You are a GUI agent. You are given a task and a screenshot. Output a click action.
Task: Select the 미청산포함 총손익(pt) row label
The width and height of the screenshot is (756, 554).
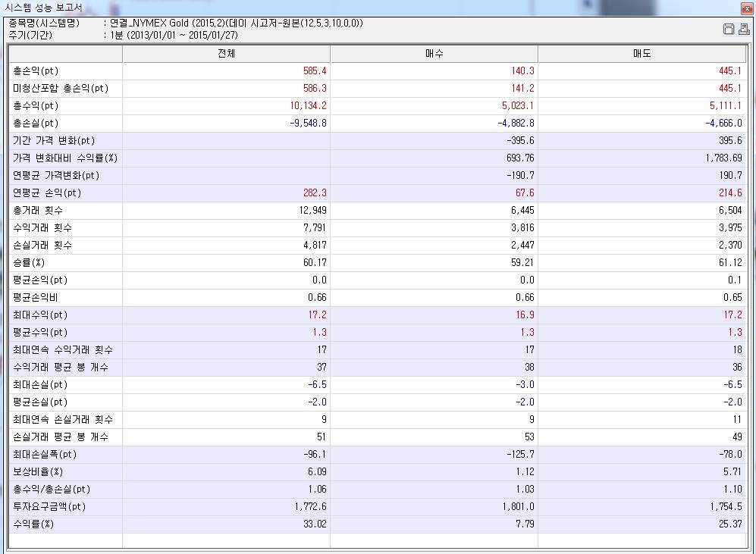tap(61, 89)
